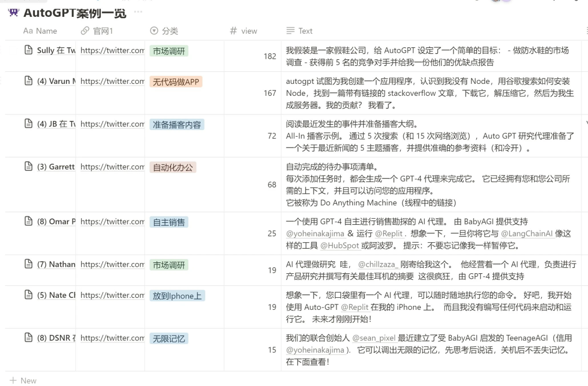Click text cell about 防水鞋 market research
Screen dimensions: 588x386
(431, 56)
